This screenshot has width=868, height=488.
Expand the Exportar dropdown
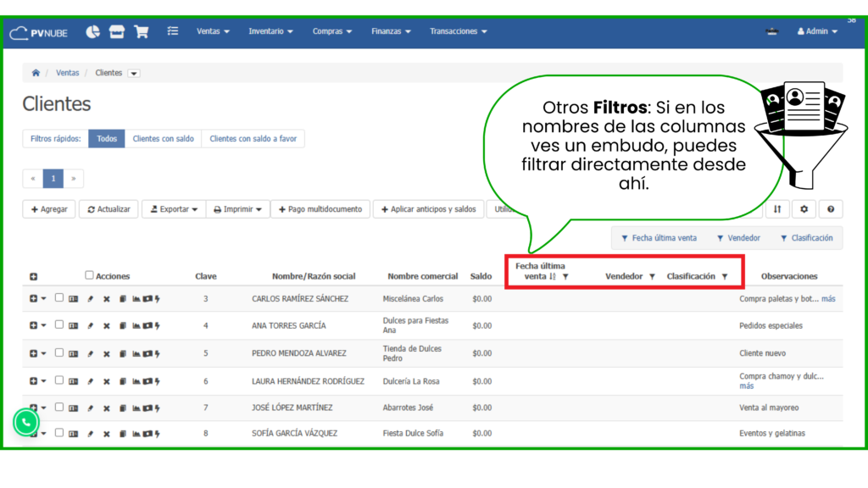[173, 209]
